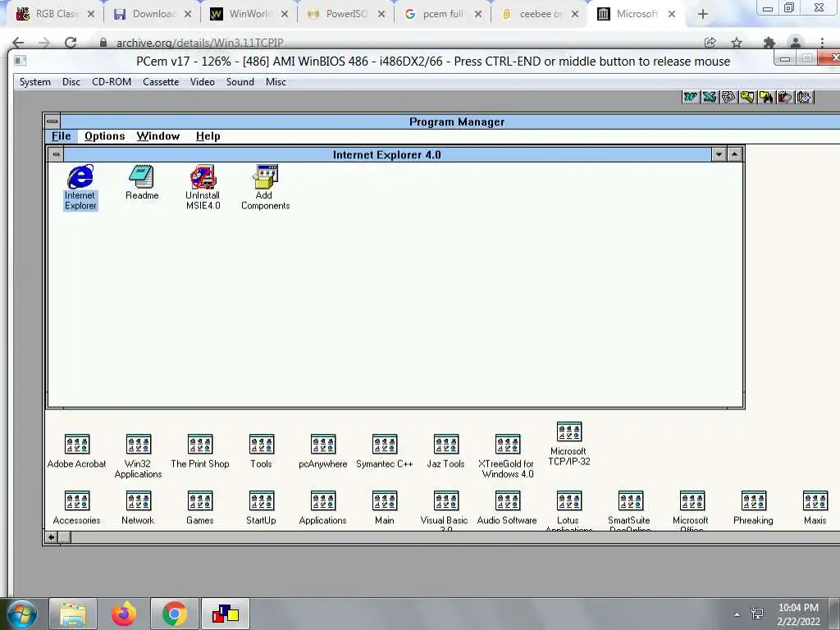Viewport: 840px width, 630px height.
Task: Open Chrome extensions puzzle icon
Action: tap(769, 43)
